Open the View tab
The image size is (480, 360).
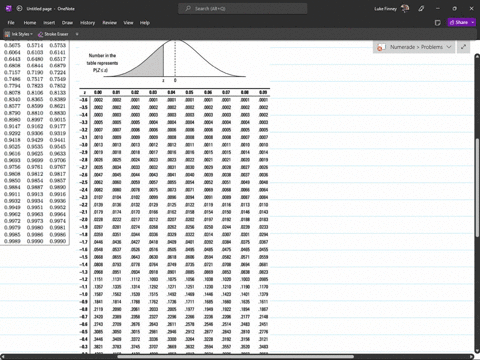click(128, 23)
